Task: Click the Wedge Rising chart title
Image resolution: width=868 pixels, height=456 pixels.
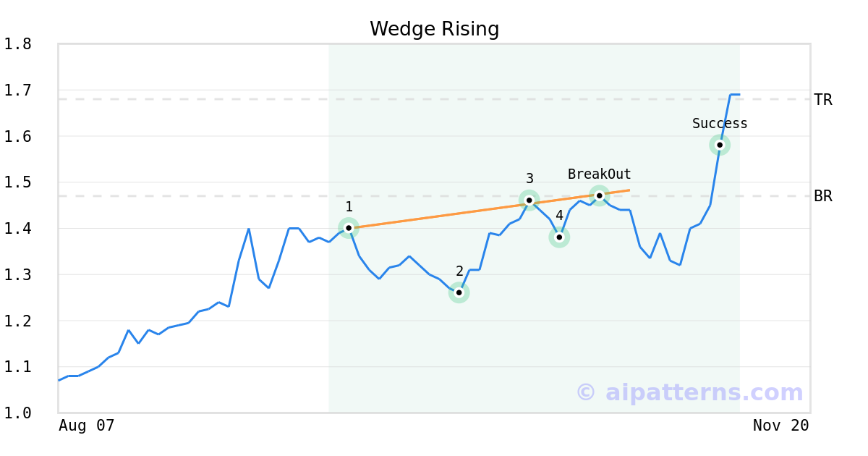Action: coord(434,29)
